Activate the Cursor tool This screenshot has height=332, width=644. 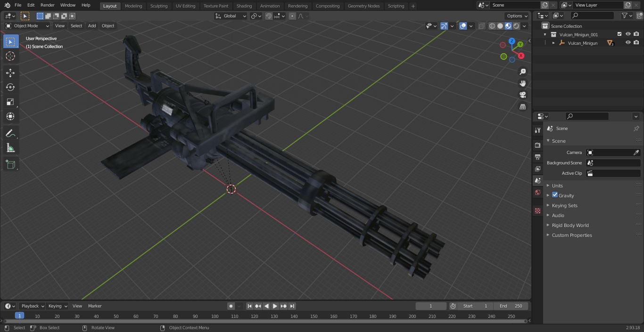(x=10, y=56)
